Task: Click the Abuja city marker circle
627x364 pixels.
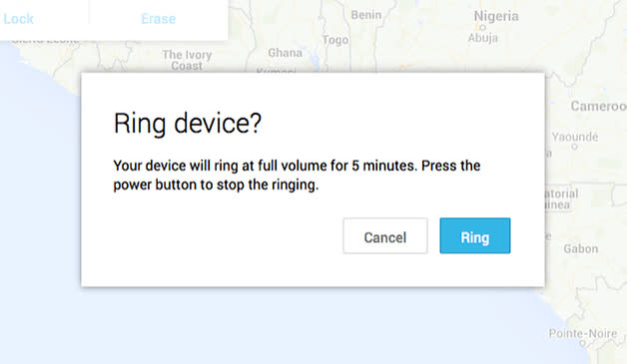Action: tap(482, 28)
